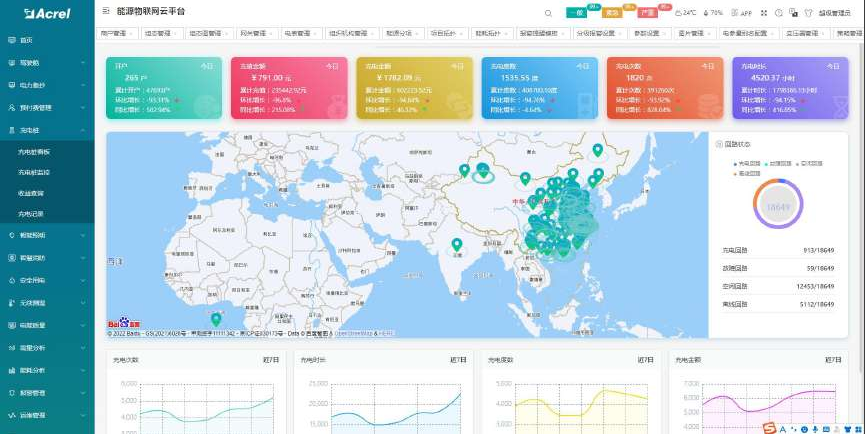
Task: Click the map marker in northeast China
Action: coord(597,150)
